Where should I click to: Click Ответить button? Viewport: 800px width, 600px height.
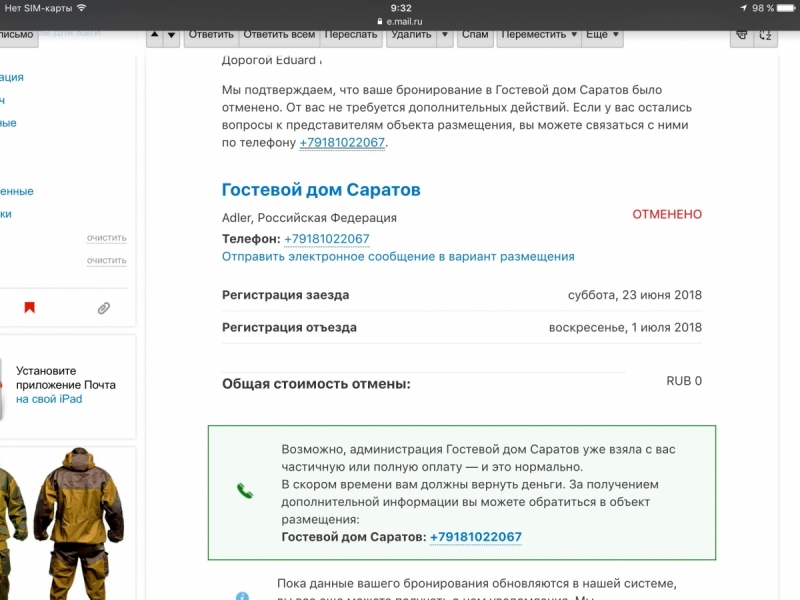point(211,35)
